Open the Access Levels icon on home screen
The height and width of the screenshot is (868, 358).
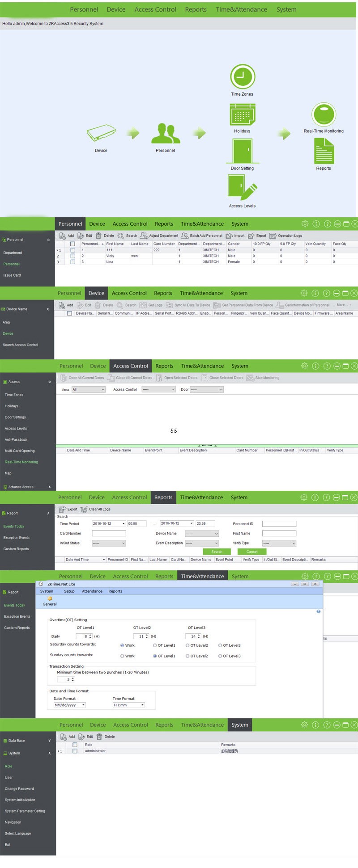click(243, 187)
